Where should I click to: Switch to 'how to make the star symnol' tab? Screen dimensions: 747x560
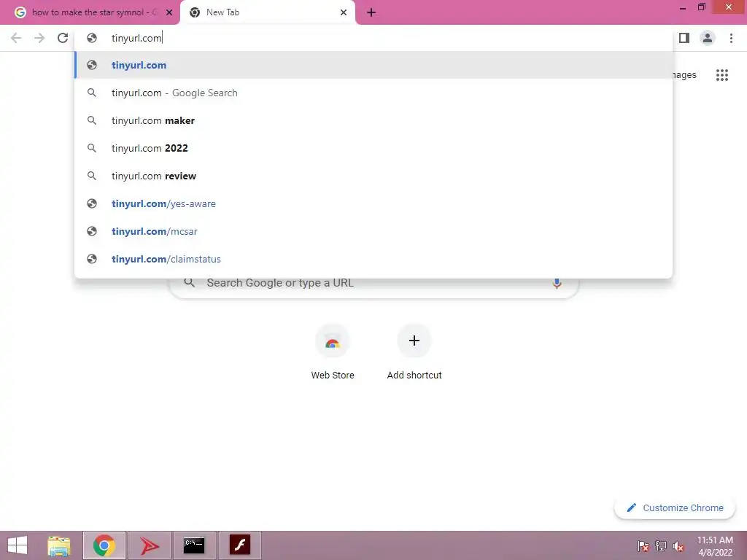point(90,13)
